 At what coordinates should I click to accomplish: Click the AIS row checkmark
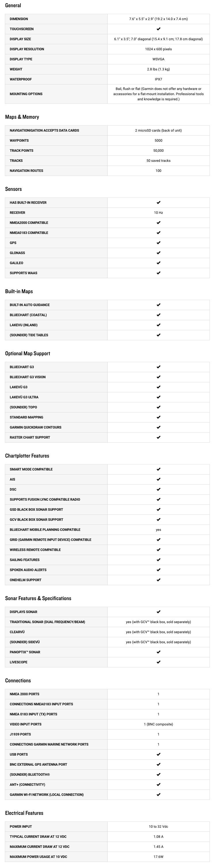(x=158, y=479)
